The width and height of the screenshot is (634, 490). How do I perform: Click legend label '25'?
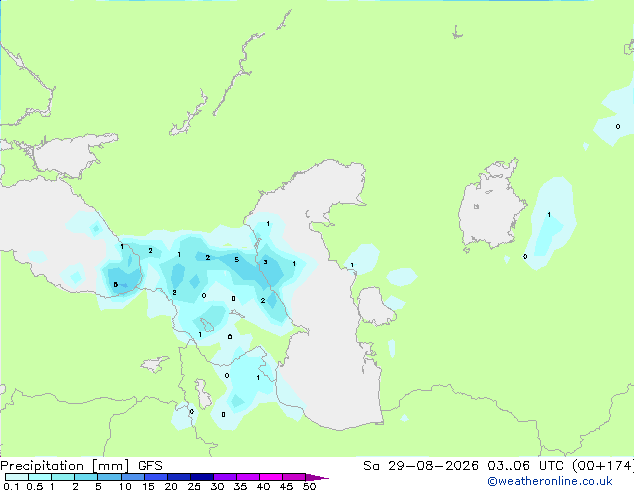coord(194,486)
